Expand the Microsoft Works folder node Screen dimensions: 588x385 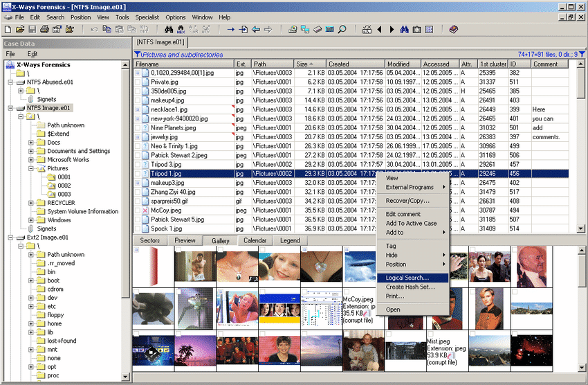click(31, 159)
